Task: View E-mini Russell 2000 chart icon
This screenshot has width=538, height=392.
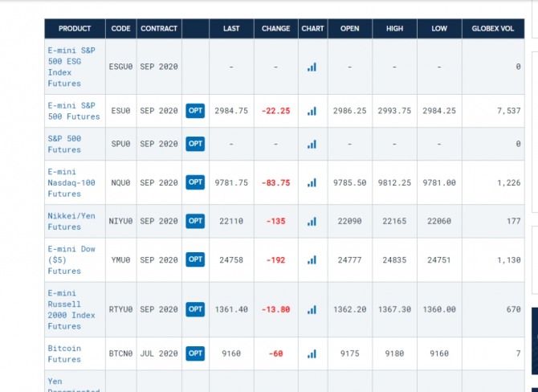Action: 312,309
